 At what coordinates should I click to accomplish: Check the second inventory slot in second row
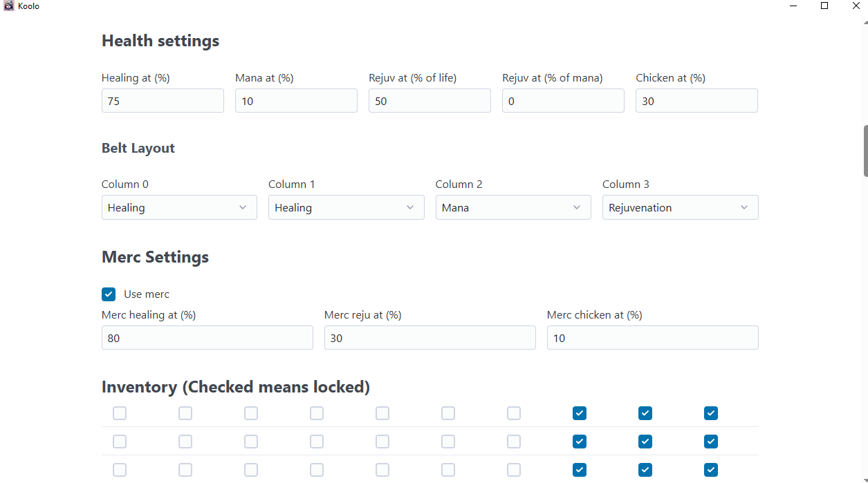(x=185, y=442)
